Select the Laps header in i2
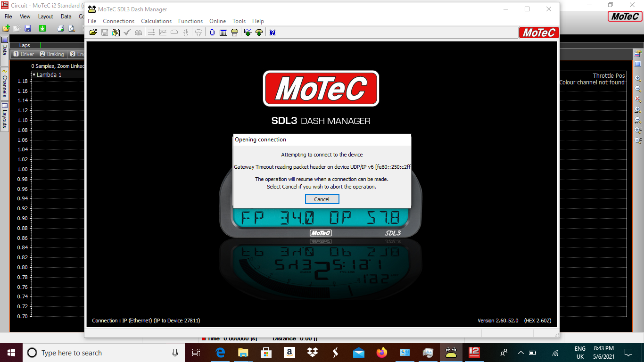644x362 pixels. click(x=25, y=45)
